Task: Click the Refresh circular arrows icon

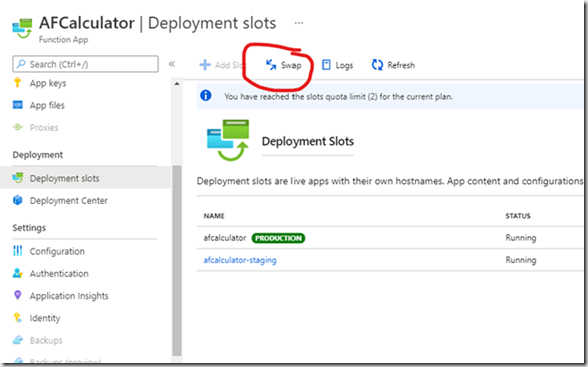Action: click(x=377, y=65)
